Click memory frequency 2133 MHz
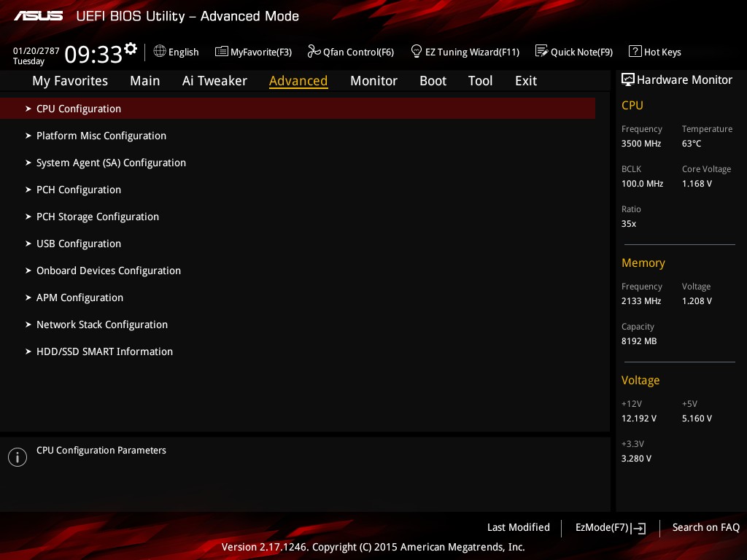 tap(641, 301)
